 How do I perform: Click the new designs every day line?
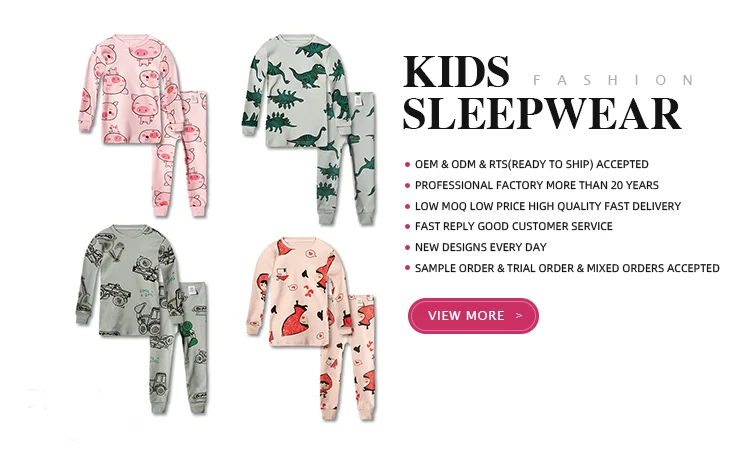(x=481, y=247)
